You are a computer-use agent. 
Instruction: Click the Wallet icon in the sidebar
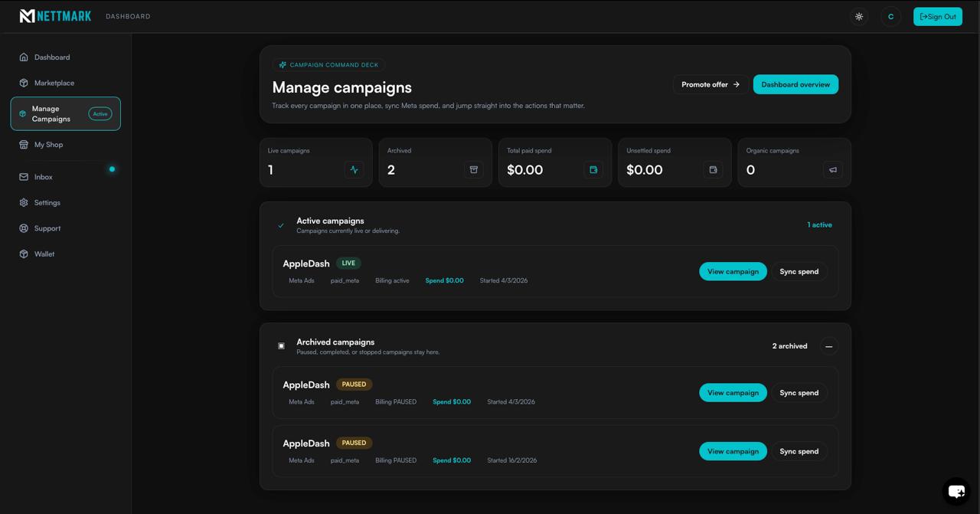pos(24,254)
